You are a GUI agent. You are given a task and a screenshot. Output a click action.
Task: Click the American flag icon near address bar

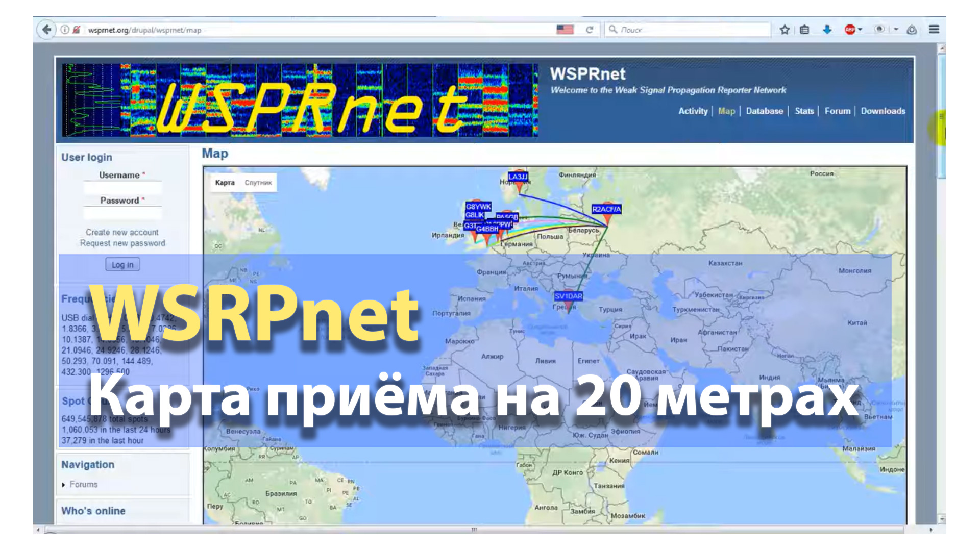566,30
